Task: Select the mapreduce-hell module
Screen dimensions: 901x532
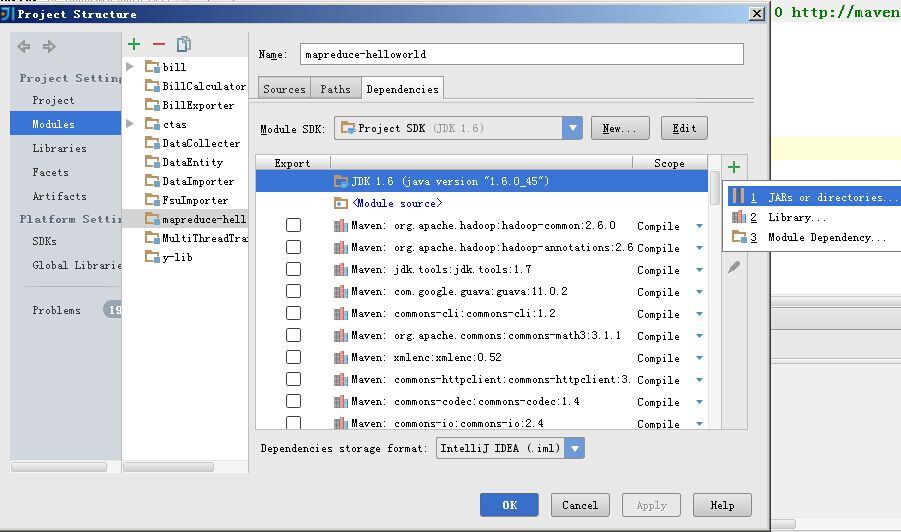Action: 186,219
